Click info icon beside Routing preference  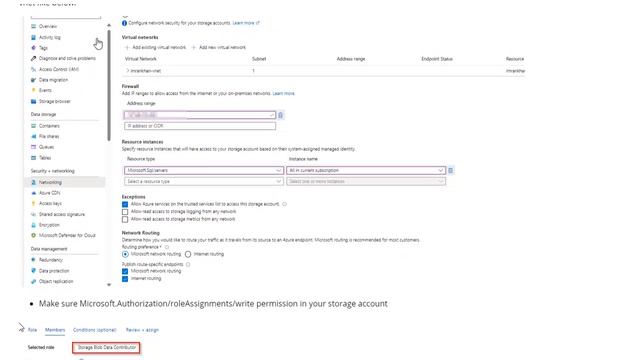point(167,247)
